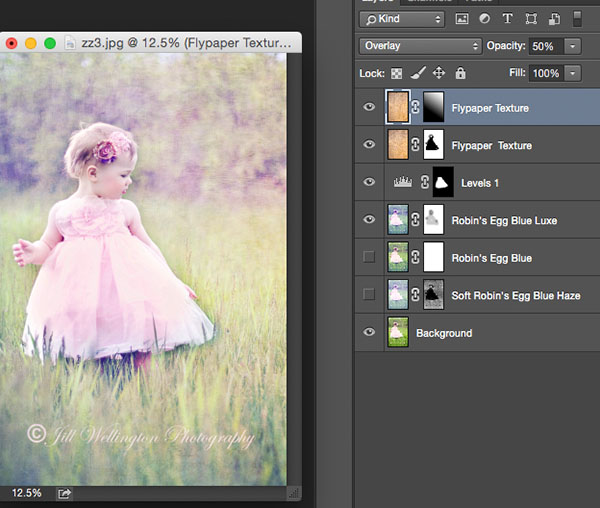Viewport: 600px width, 508px height.
Task: Filter layers by pixel layer icon
Action: pyautogui.click(x=462, y=19)
